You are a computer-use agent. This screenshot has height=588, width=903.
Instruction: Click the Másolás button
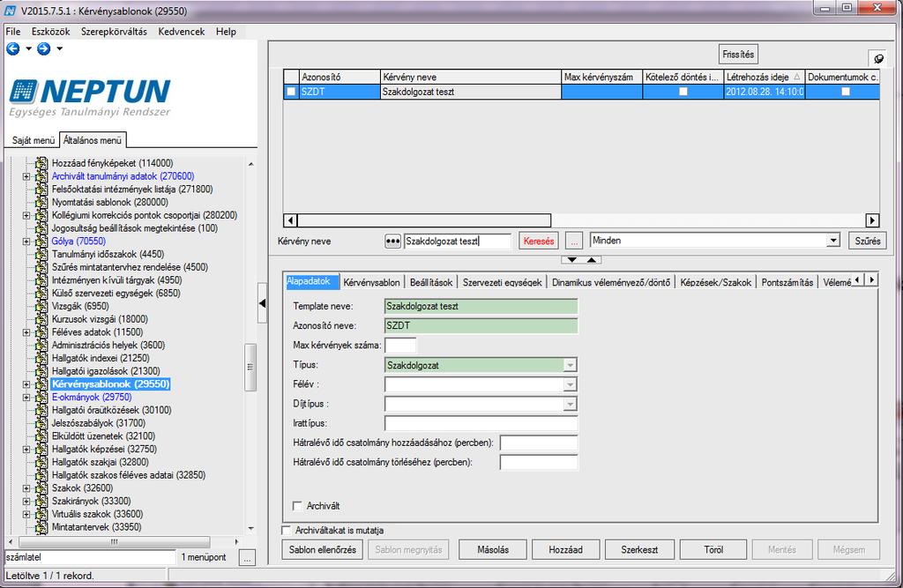493,549
